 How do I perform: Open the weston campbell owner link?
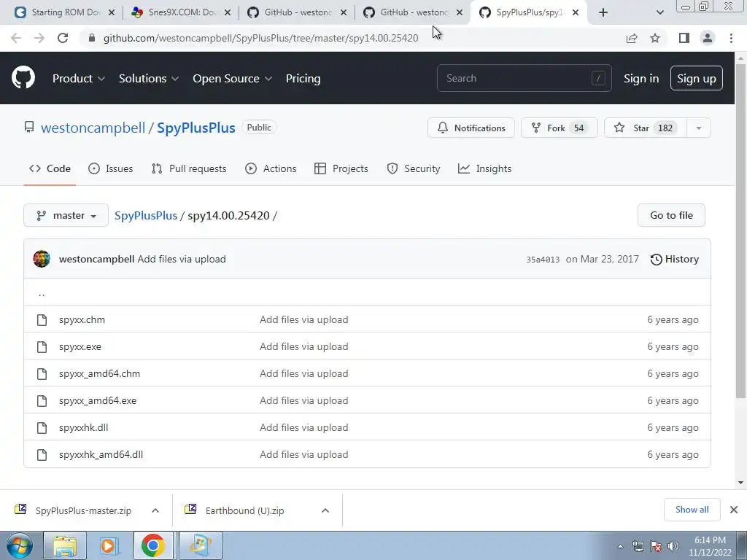point(93,128)
